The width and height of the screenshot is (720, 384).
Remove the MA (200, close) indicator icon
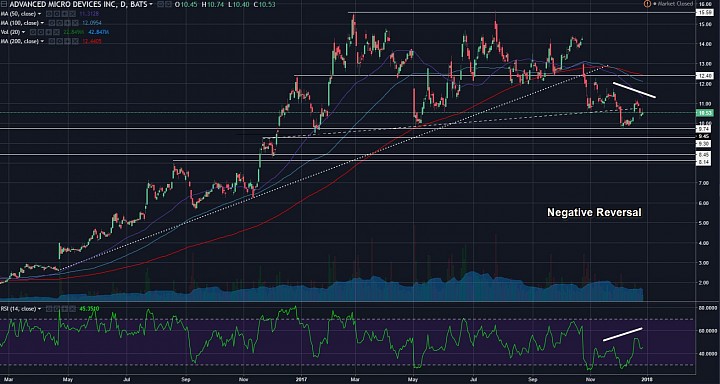[x=75, y=41]
